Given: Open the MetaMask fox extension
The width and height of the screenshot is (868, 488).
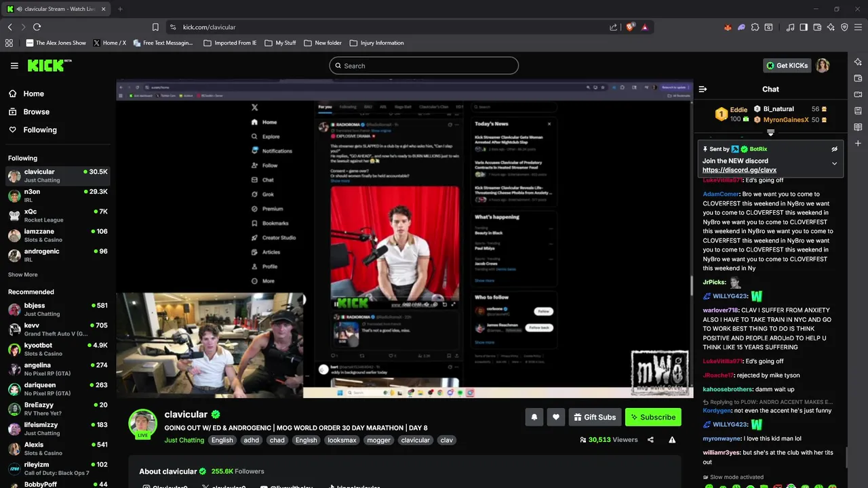Looking at the screenshot, I should [x=728, y=27].
